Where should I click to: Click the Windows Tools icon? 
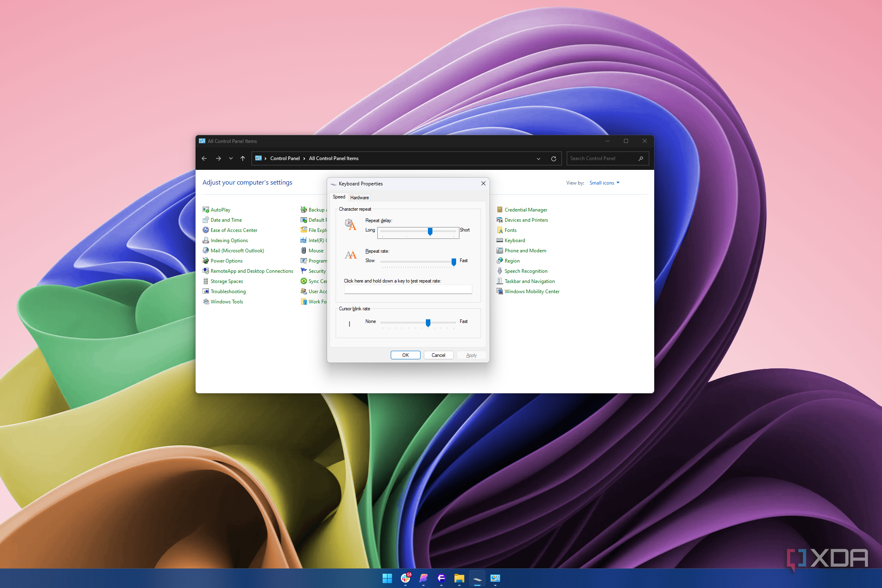[206, 301]
